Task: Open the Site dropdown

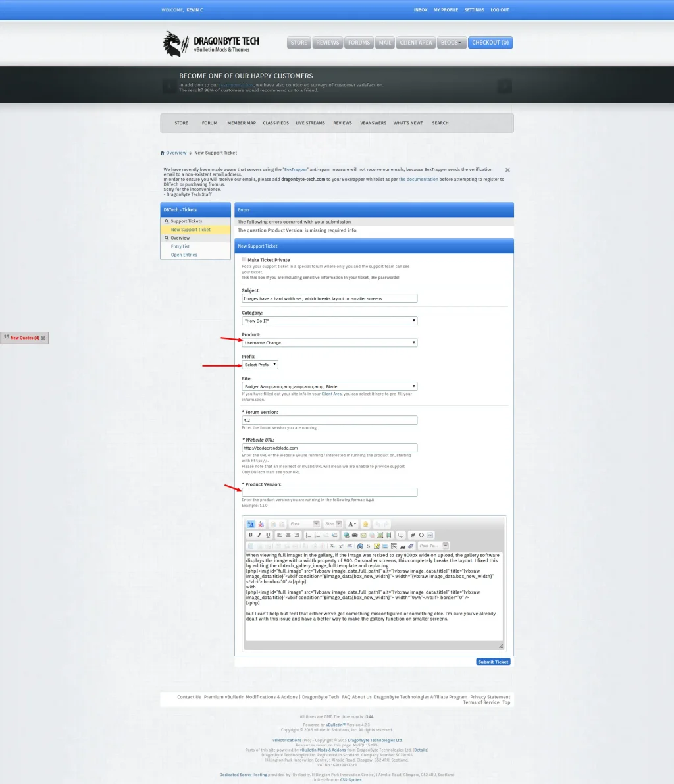Action: [x=330, y=386]
